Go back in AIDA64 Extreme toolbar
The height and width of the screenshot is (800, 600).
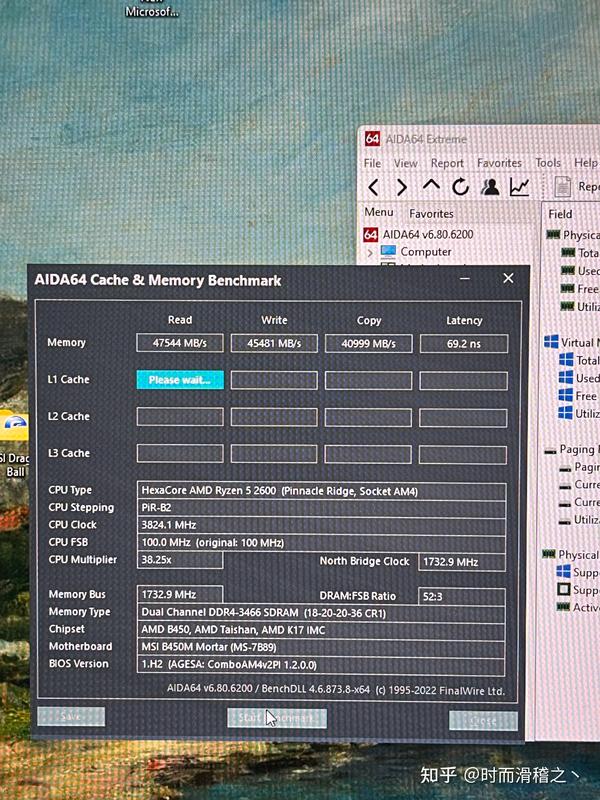pyautogui.click(x=373, y=187)
